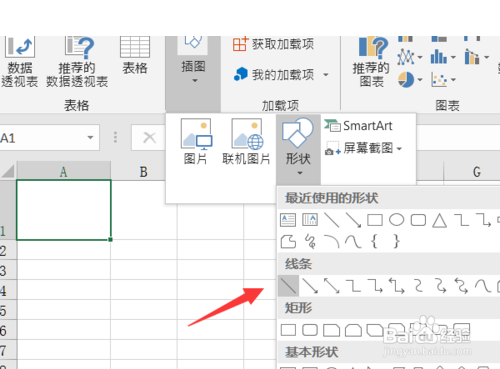The height and width of the screenshot is (369, 500).
Task: Expand the pie chart dropdown arrow
Action: click(420, 80)
